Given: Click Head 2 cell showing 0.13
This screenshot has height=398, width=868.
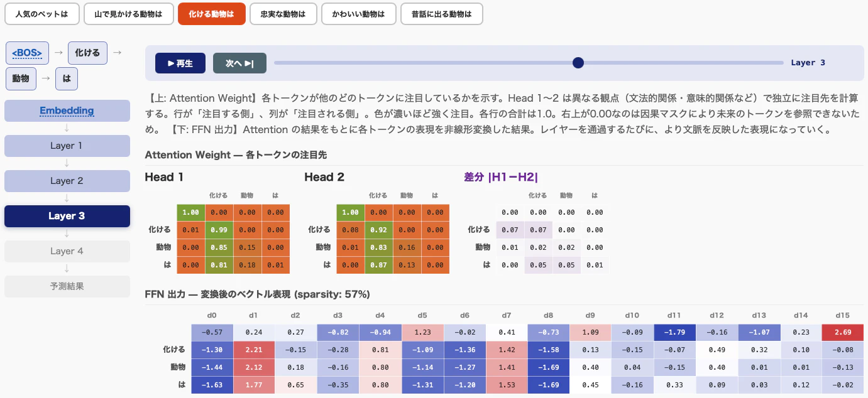Looking at the screenshot, I should [407, 265].
